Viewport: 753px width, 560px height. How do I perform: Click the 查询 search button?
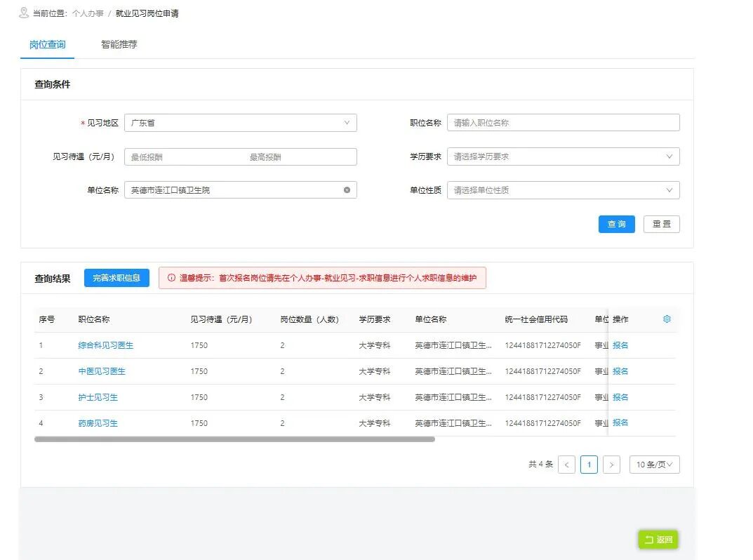click(616, 224)
